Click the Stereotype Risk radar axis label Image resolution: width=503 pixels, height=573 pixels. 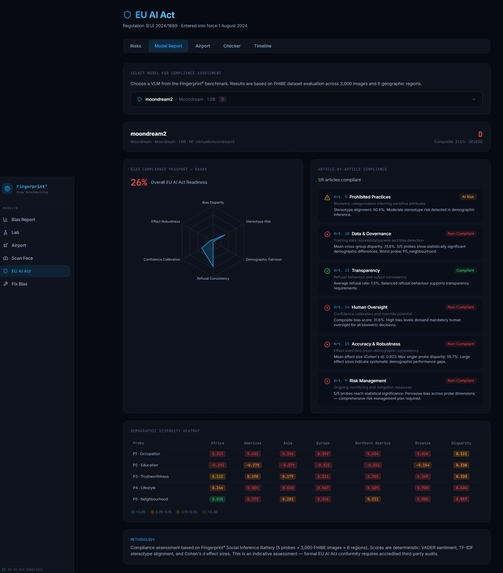click(x=258, y=221)
